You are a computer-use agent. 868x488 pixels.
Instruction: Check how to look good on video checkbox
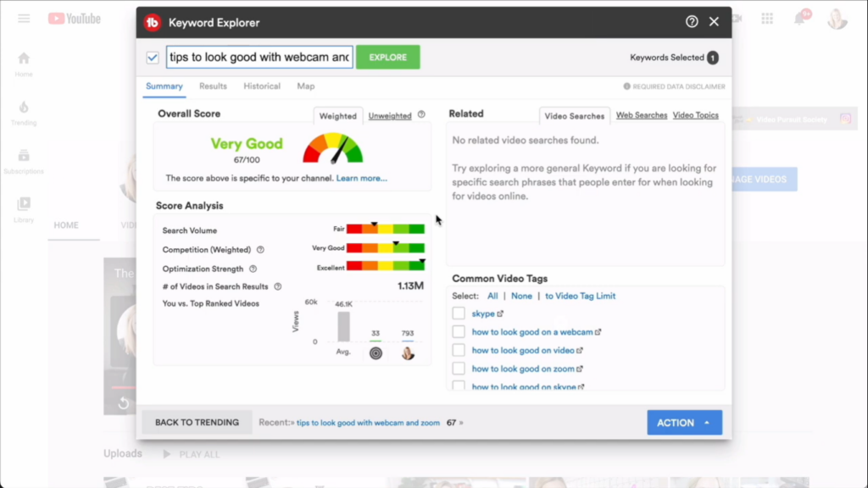pyautogui.click(x=459, y=350)
